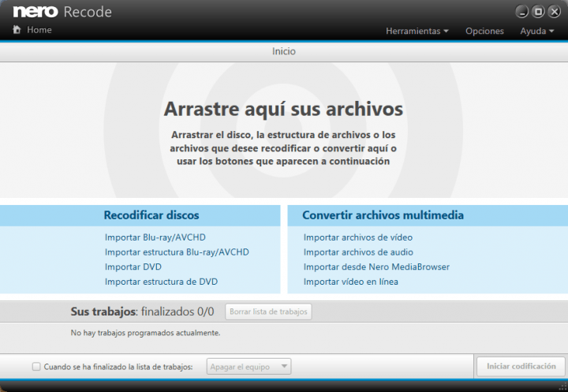Maximize the Nero Recode window

(538, 12)
